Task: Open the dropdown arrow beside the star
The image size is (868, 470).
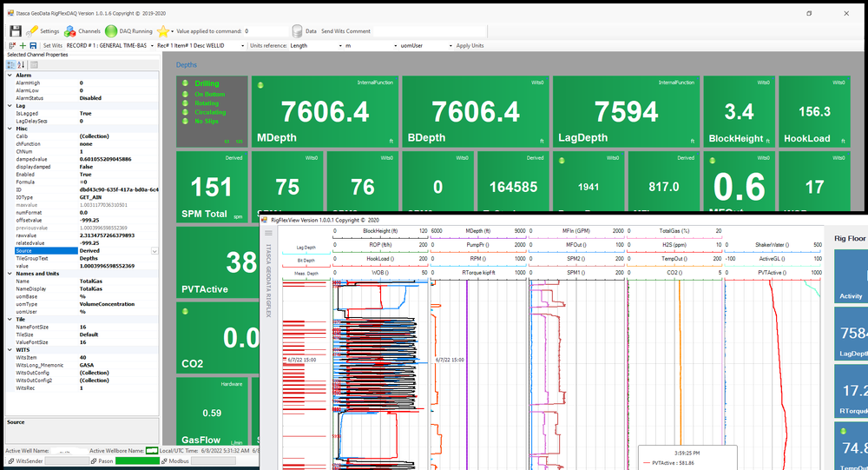Action: click(172, 31)
